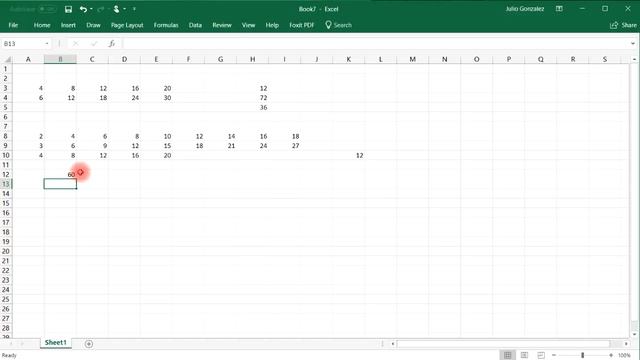Click the Search lightbulb box
640x360 pixels.
(x=338, y=25)
